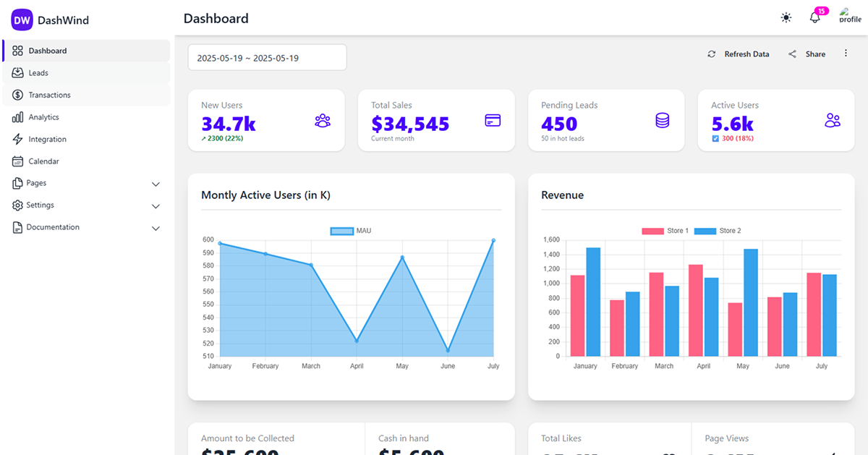868x455 pixels.
Task: Click the DashWind brand name link
Action: click(x=63, y=20)
